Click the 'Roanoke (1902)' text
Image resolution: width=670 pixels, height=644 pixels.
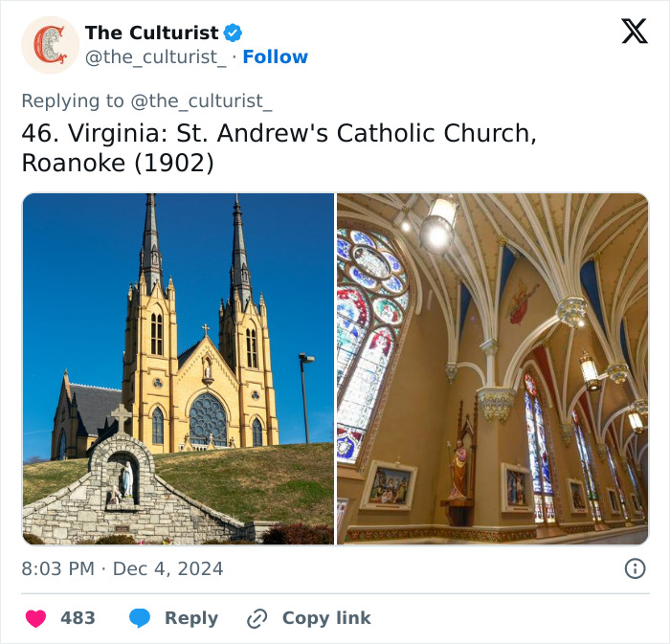117,163
